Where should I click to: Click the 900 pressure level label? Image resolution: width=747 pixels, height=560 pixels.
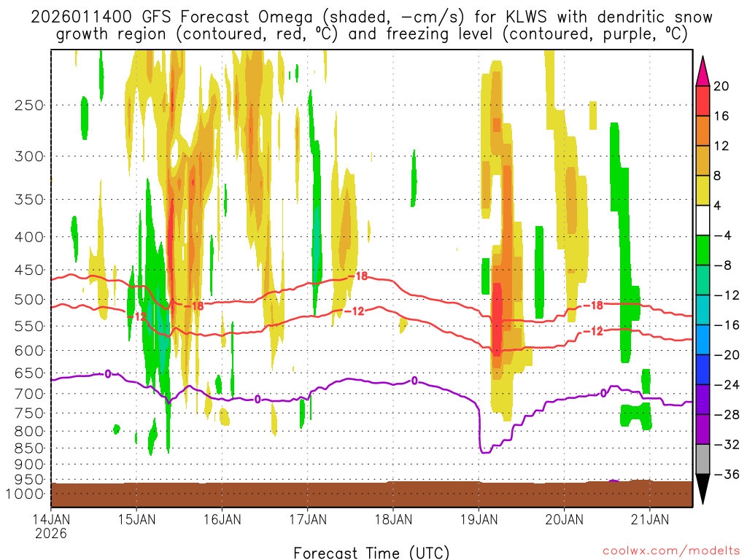coord(29,464)
